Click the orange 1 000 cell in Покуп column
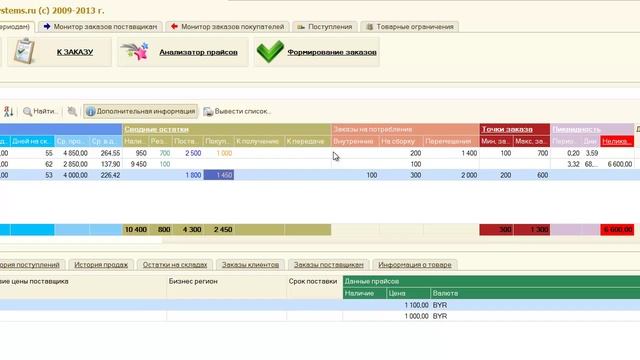The height and width of the screenshot is (360, 640). [x=219, y=153]
